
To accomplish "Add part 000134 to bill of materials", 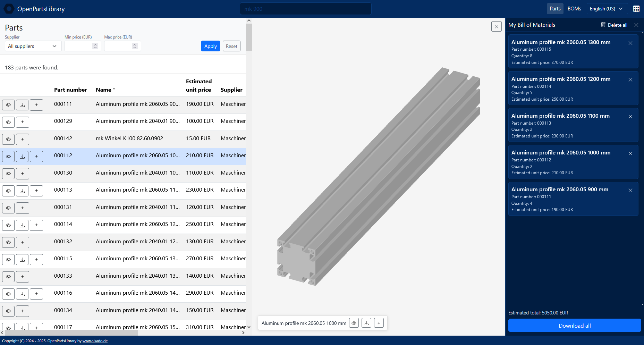I will pos(23,311).
